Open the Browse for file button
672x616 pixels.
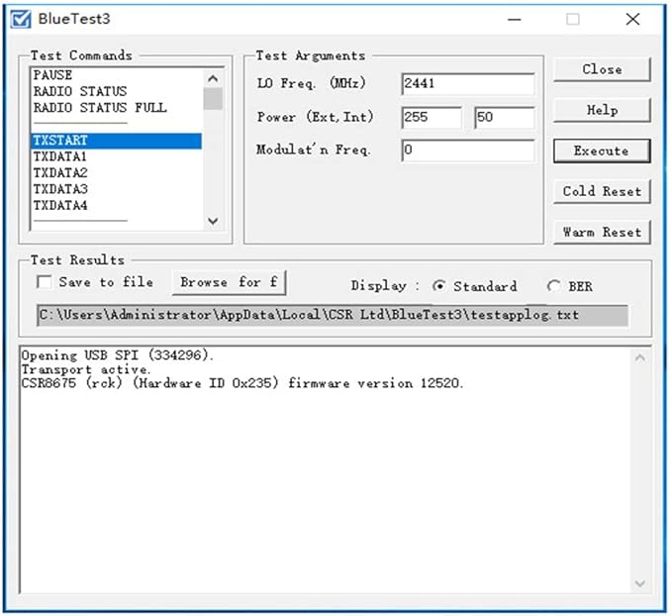point(229,282)
